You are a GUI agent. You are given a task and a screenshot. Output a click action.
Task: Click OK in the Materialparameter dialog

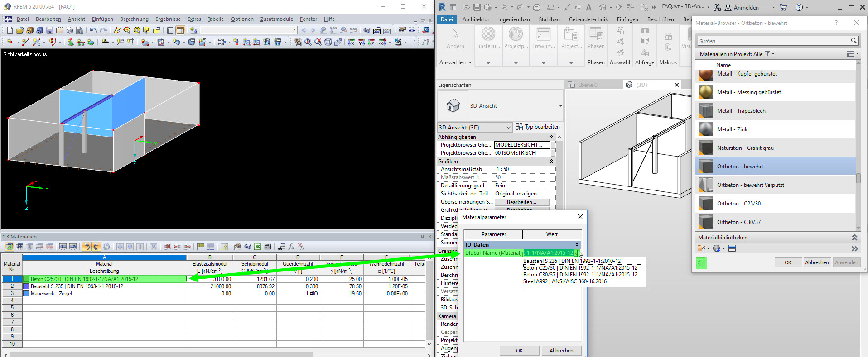pos(519,351)
